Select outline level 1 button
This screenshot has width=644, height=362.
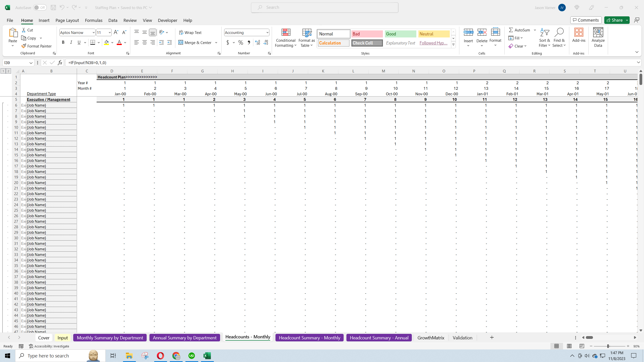3,71
